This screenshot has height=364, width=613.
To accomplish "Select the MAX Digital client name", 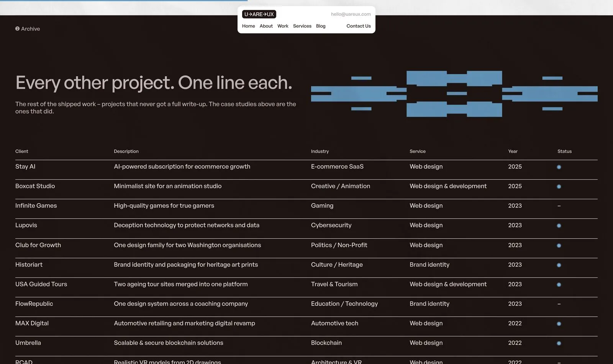I will point(32,323).
